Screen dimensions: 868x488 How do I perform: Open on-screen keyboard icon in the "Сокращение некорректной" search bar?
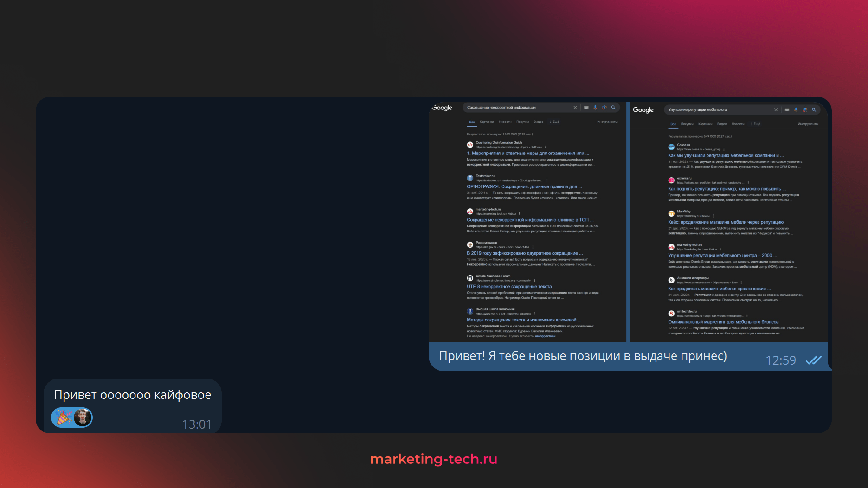(586, 108)
